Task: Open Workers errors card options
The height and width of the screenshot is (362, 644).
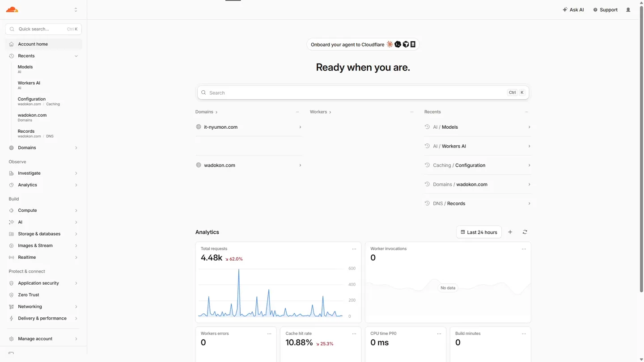Action: click(269, 334)
